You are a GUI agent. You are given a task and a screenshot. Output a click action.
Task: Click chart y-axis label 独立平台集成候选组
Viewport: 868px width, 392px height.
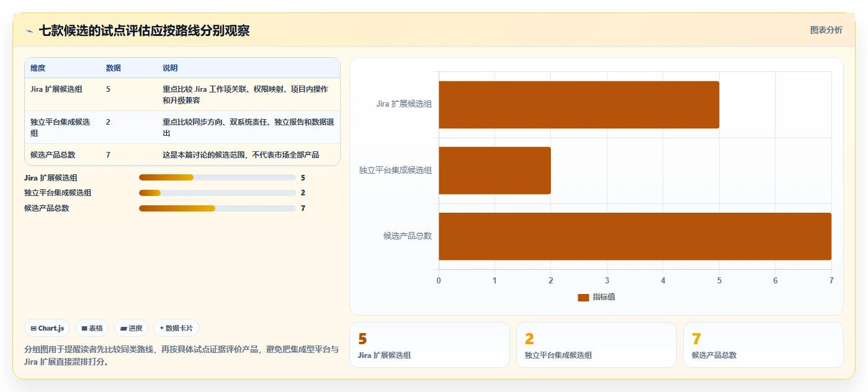click(x=395, y=170)
